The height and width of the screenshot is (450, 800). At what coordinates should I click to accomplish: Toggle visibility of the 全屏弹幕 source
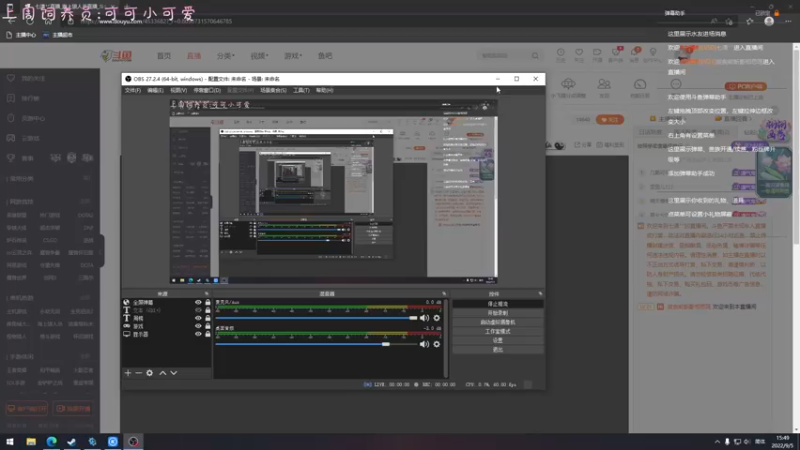point(198,303)
